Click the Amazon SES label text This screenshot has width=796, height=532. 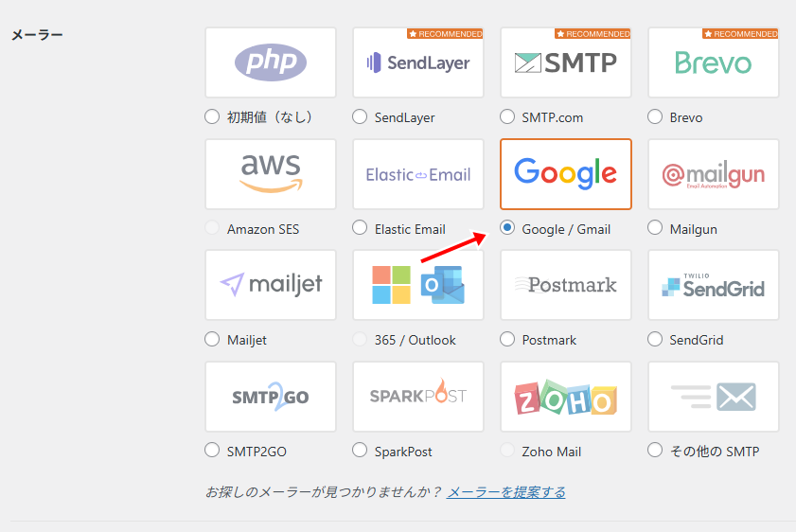263,229
